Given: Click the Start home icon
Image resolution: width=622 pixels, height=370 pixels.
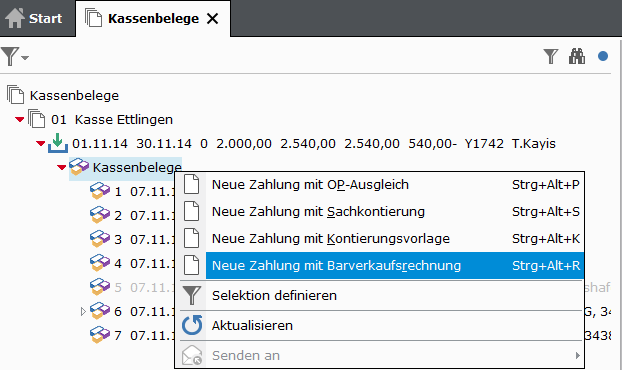Looking at the screenshot, I should pyautogui.click(x=15, y=18).
